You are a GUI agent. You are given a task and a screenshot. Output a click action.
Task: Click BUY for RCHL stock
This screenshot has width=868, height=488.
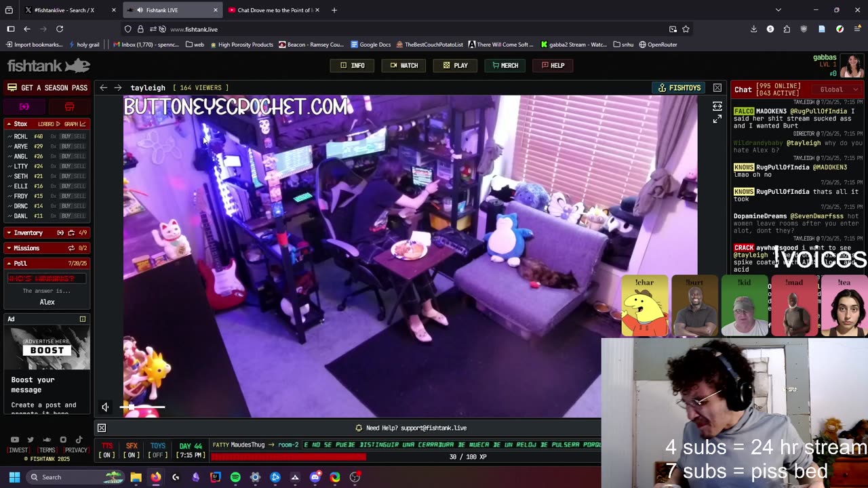pos(66,136)
